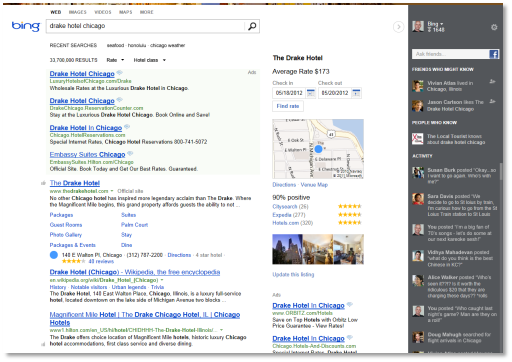Click the Bing logo

pos(26,26)
